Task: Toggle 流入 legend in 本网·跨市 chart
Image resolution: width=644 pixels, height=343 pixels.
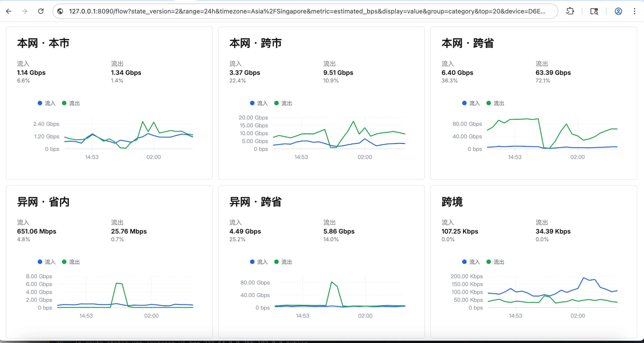Action: pos(259,103)
